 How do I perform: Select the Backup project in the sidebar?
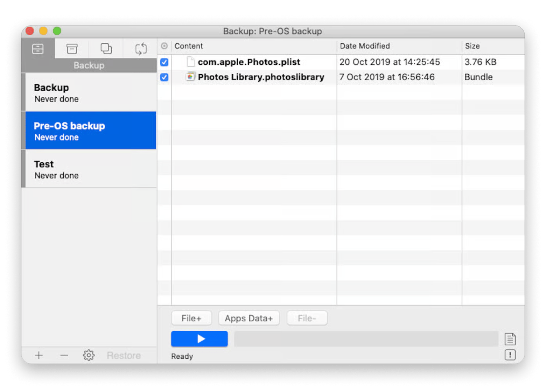click(89, 93)
